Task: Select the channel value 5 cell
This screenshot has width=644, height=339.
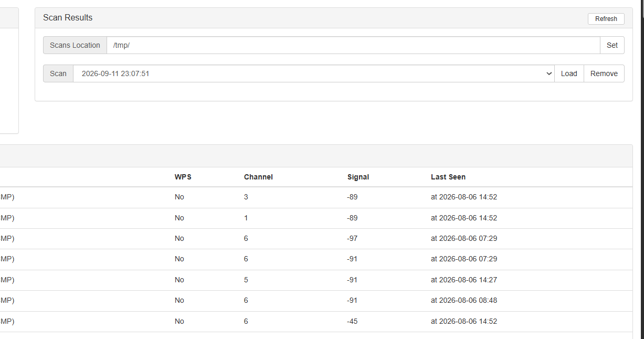Action: (x=246, y=280)
